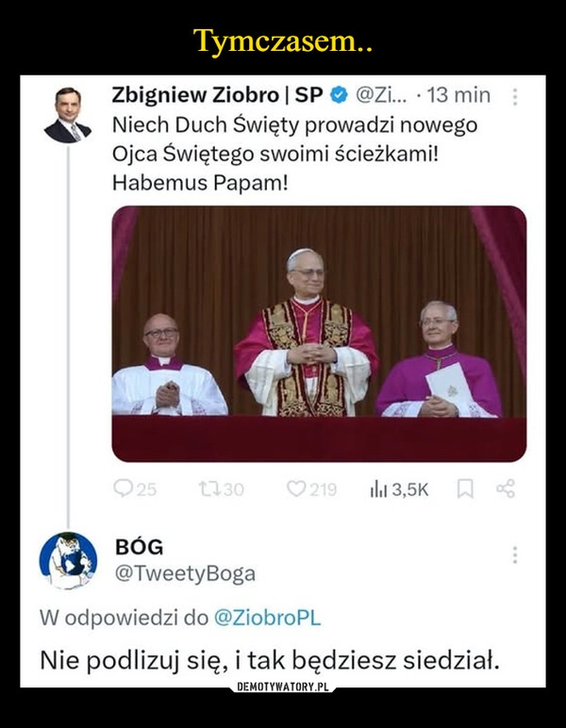Click the BÓG display name
This screenshot has width=566, height=728.
coord(139,547)
